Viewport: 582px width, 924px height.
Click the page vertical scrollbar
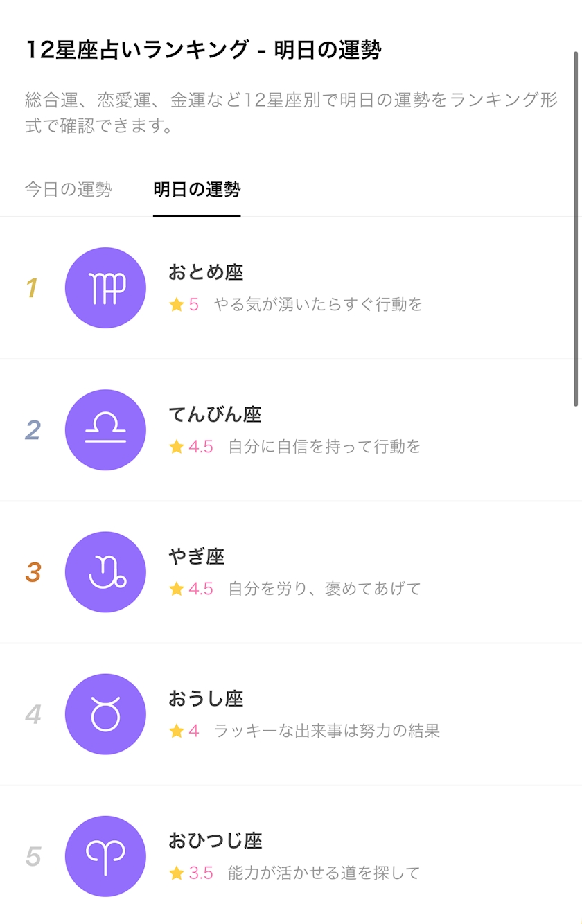576,229
